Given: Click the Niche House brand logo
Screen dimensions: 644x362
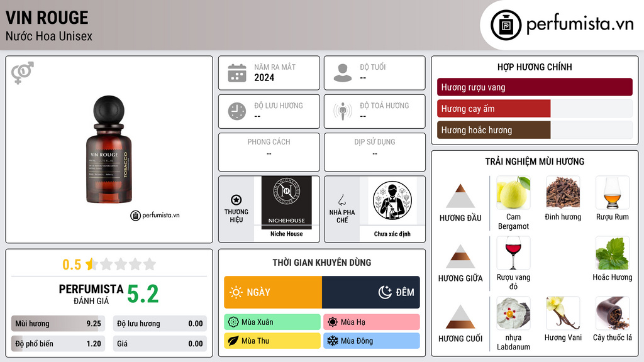Looking at the screenshot, I should click(286, 203).
